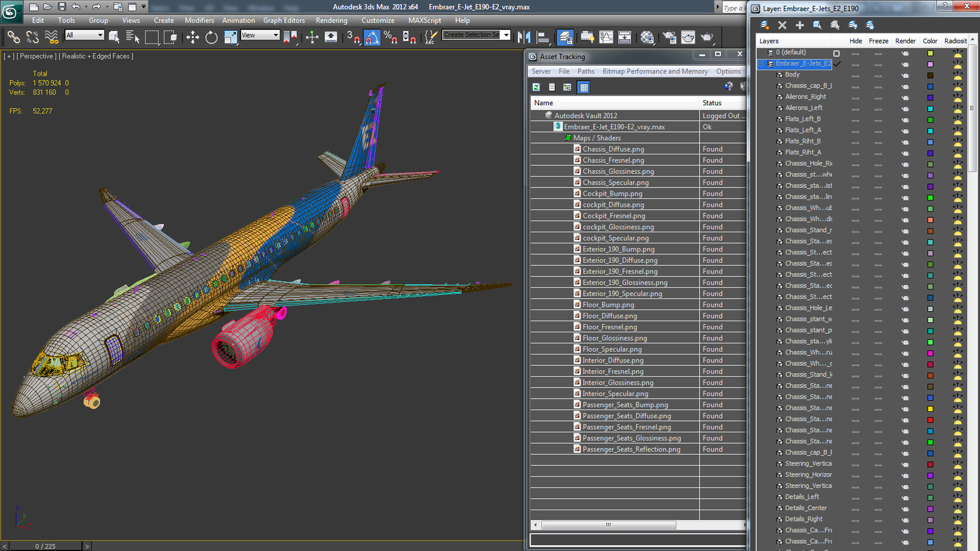Click the Name column header
This screenshot has height=551, width=980.
click(x=615, y=103)
